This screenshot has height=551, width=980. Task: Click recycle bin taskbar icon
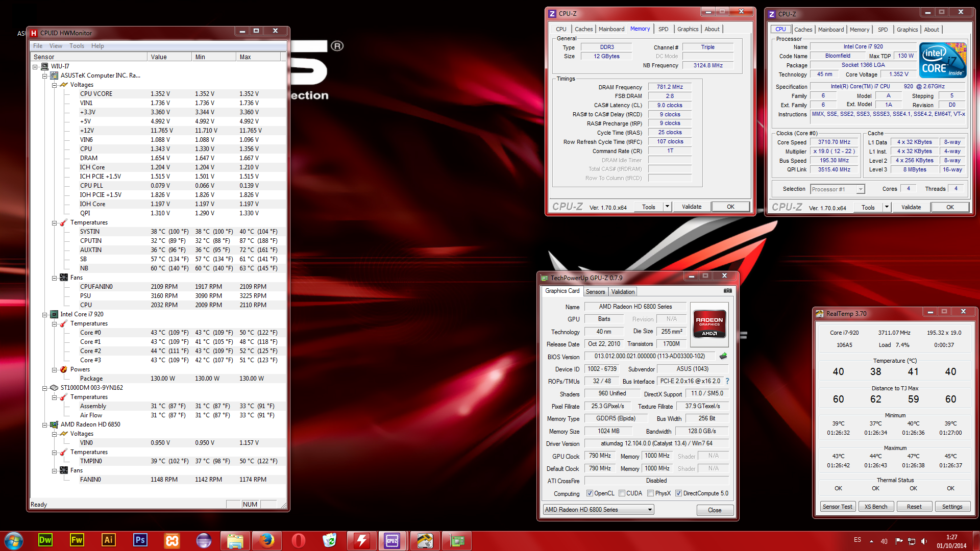(330, 540)
